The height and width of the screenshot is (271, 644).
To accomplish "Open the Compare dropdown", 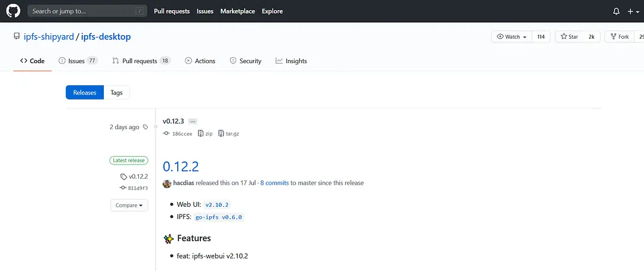I will click(x=129, y=205).
